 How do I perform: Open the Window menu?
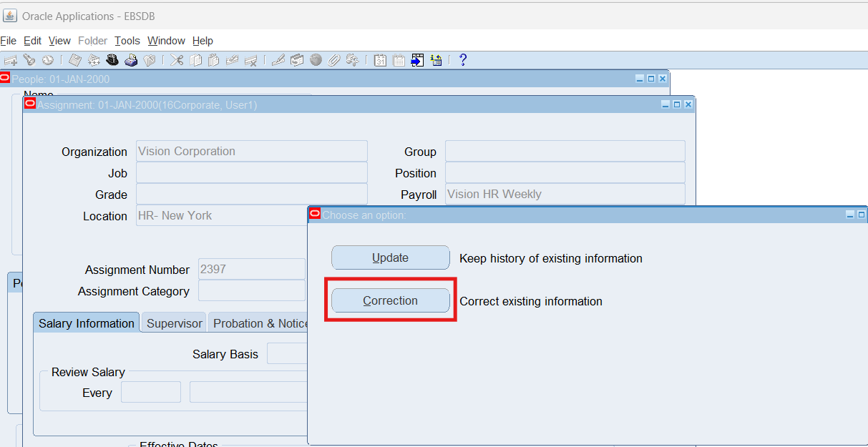tap(166, 41)
